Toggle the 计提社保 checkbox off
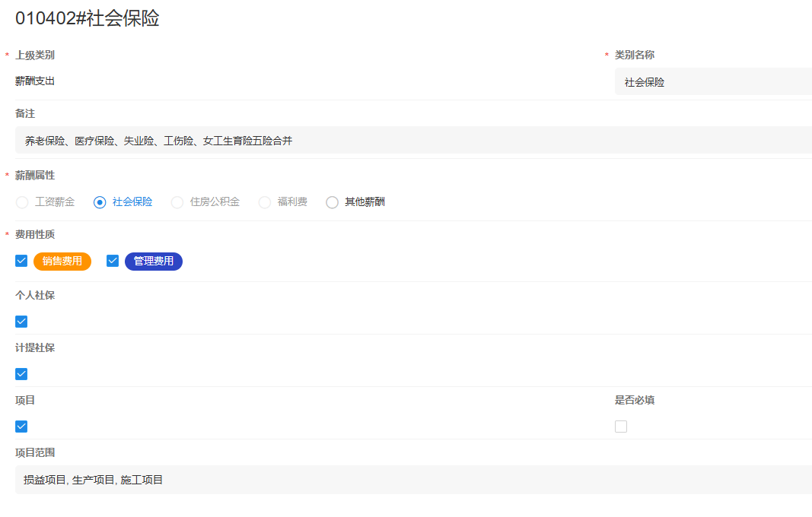Image resolution: width=812 pixels, height=517 pixels. 21,373
